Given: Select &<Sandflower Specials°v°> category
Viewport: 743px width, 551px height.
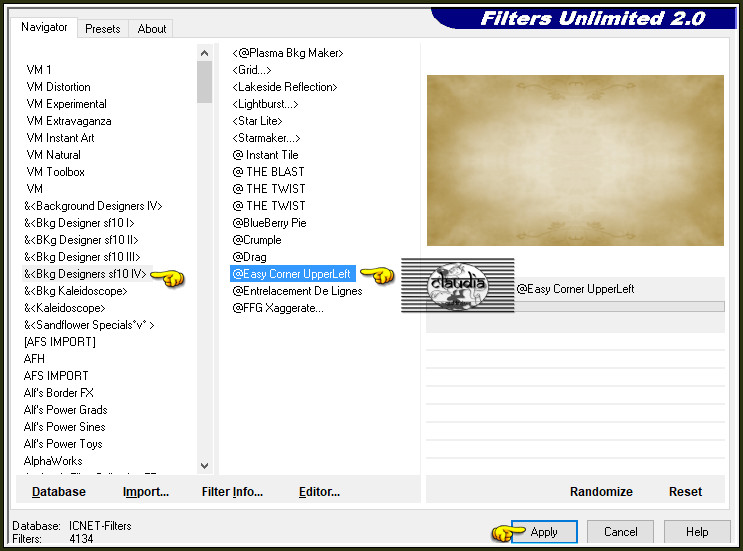Looking at the screenshot, I should point(89,325).
